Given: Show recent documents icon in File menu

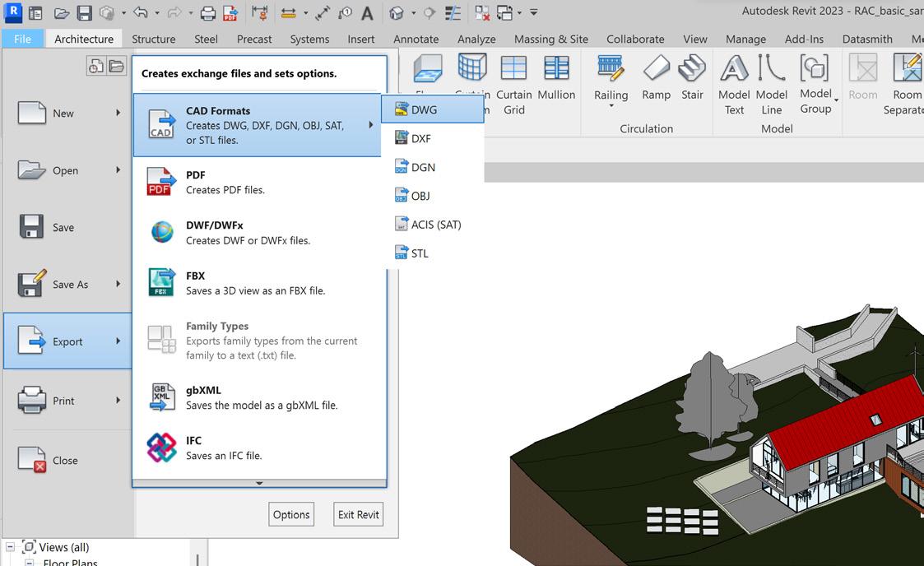Looking at the screenshot, I should coord(95,66).
